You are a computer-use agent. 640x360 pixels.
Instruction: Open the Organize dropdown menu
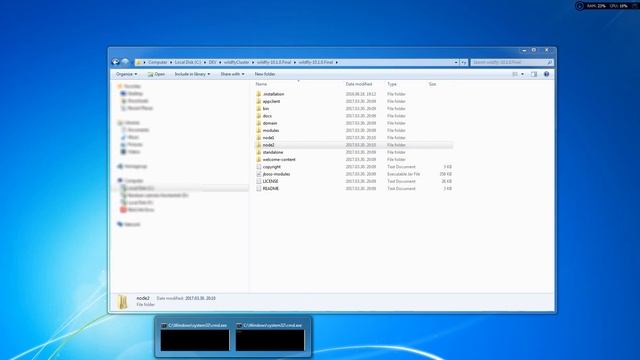coord(126,74)
